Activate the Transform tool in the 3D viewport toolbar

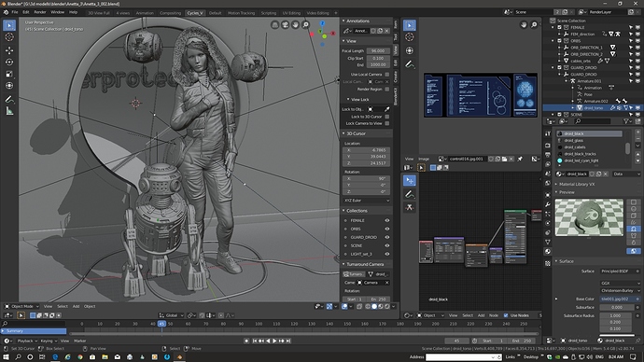point(9,86)
